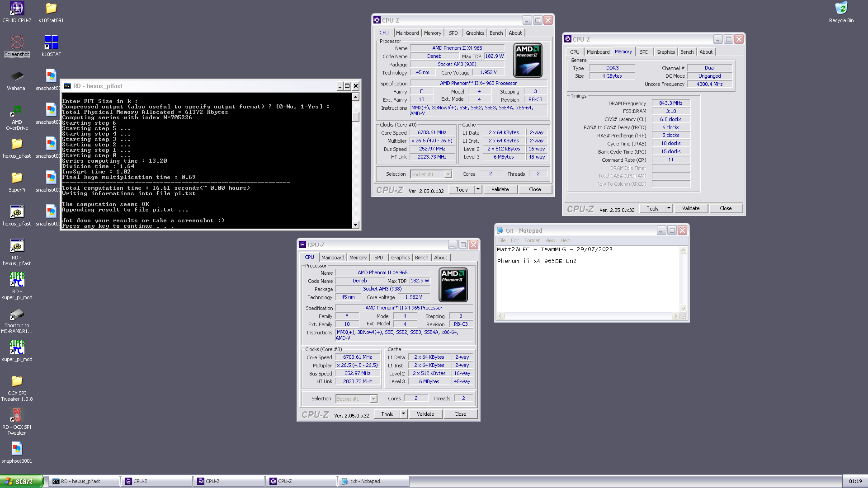Open the Recycle Bin
868x488 pixels.
click(x=841, y=12)
